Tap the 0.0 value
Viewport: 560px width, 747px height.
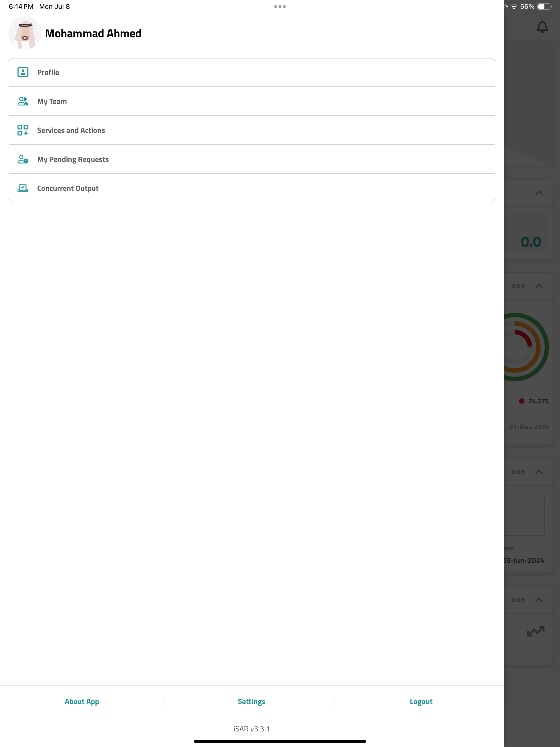click(x=531, y=242)
